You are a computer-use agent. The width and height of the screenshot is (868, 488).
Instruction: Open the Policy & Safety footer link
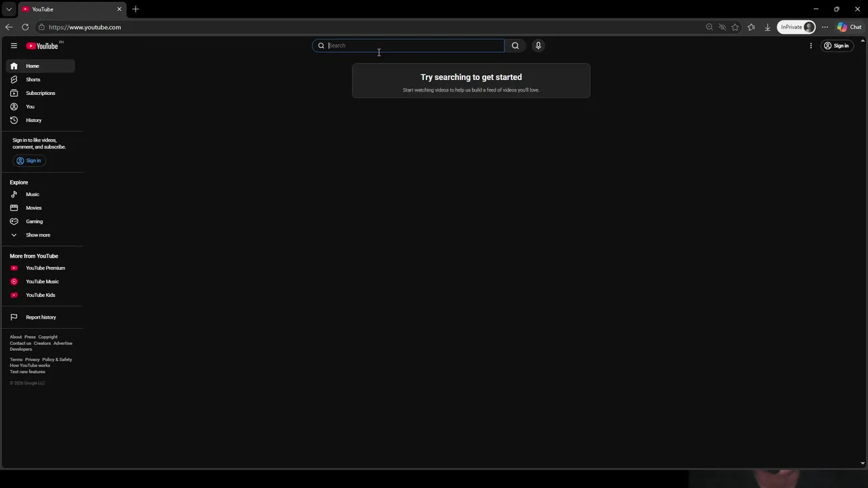(57, 359)
